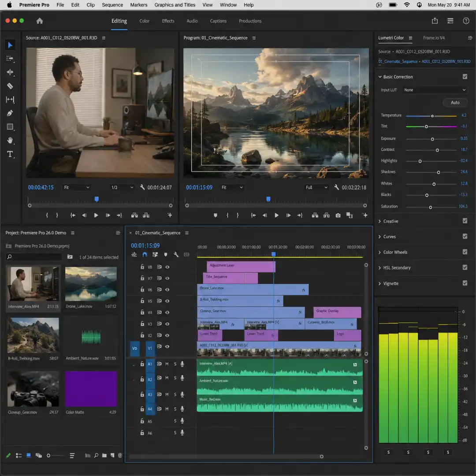Disable the Vignette checkbox

tap(465, 283)
